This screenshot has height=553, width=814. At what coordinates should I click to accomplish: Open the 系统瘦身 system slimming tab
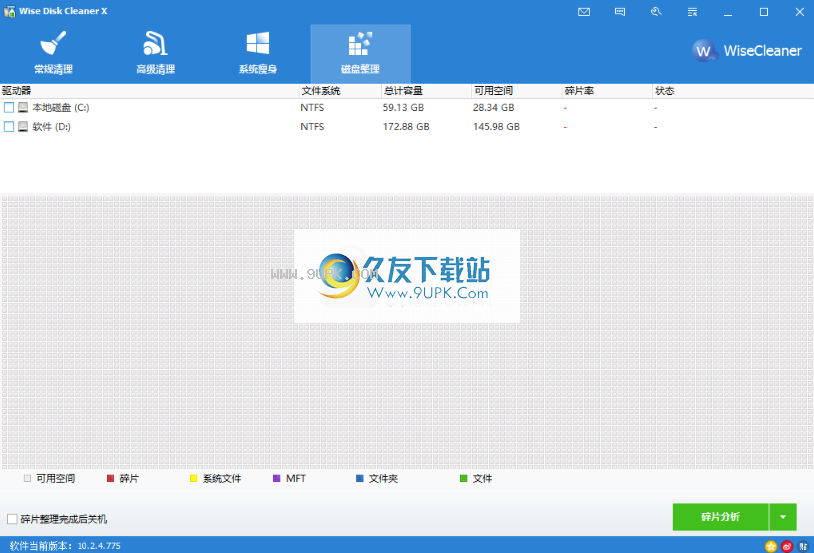click(x=257, y=53)
